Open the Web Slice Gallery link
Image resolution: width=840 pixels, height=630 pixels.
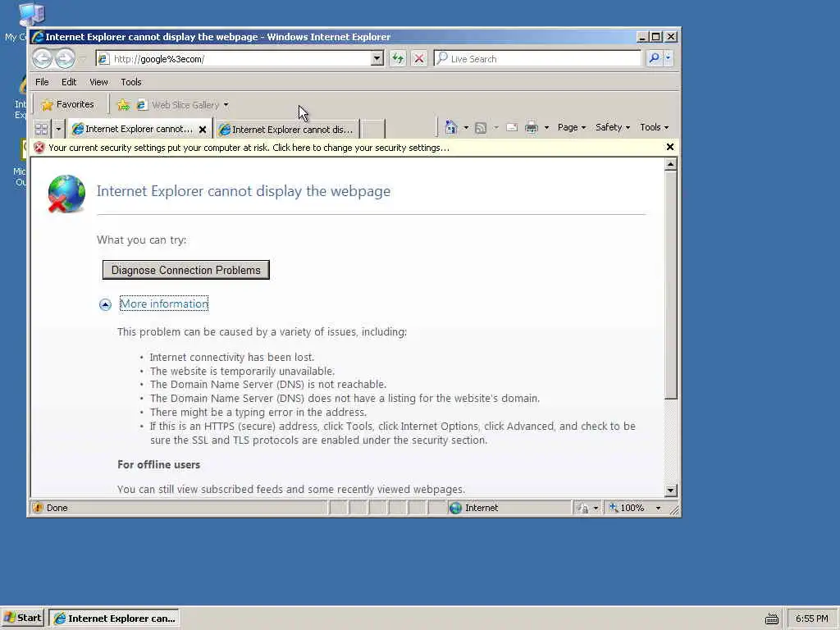(178, 105)
